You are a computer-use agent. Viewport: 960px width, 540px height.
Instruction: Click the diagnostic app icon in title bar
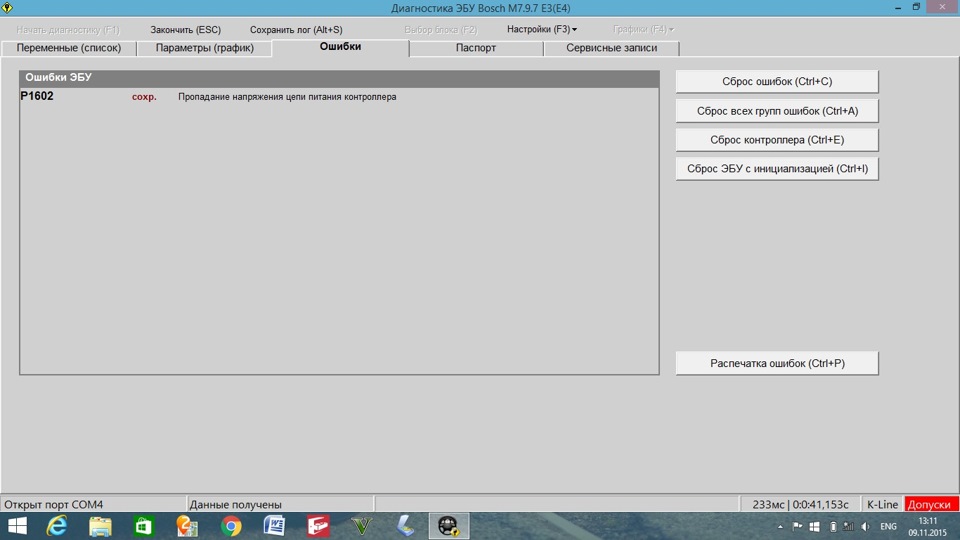point(7,7)
